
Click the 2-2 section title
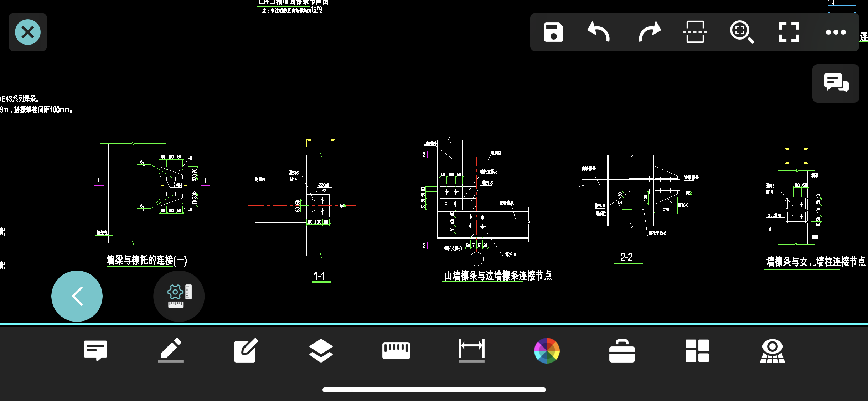pos(627,257)
